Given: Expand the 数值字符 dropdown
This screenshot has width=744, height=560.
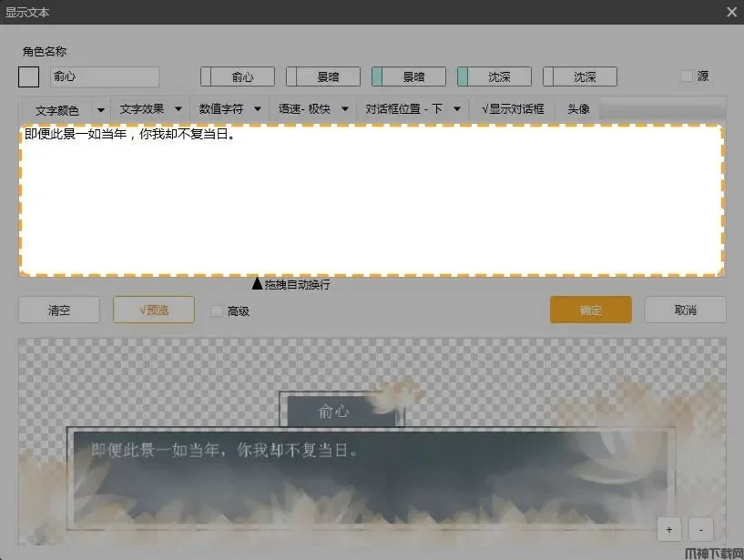Looking at the screenshot, I should click(x=229, y=109).
